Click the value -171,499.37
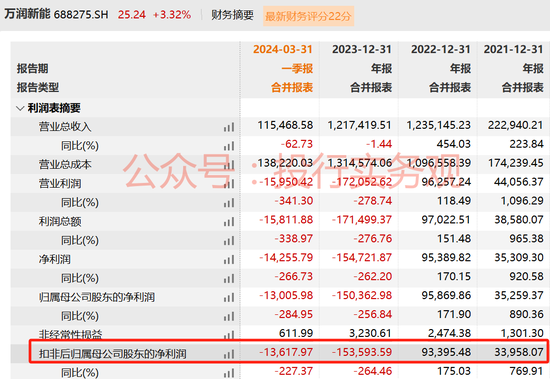 coord(362,220)
